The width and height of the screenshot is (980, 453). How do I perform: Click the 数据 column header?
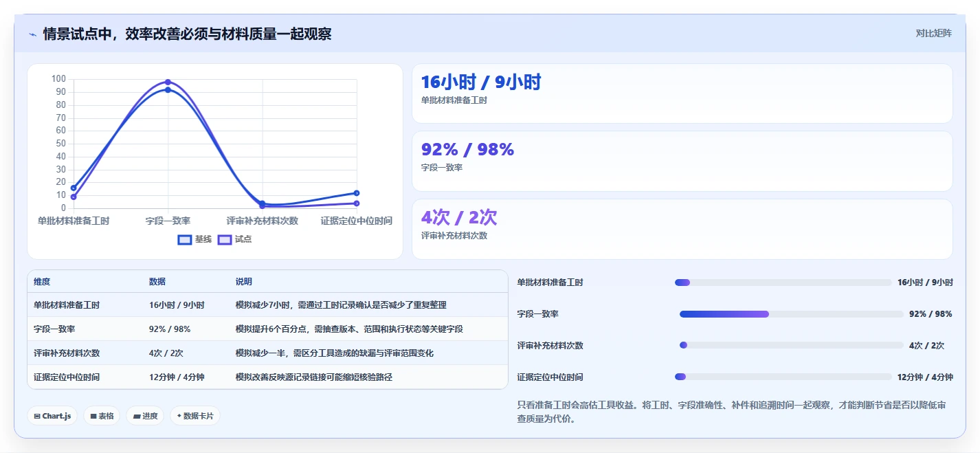(157, 282)
